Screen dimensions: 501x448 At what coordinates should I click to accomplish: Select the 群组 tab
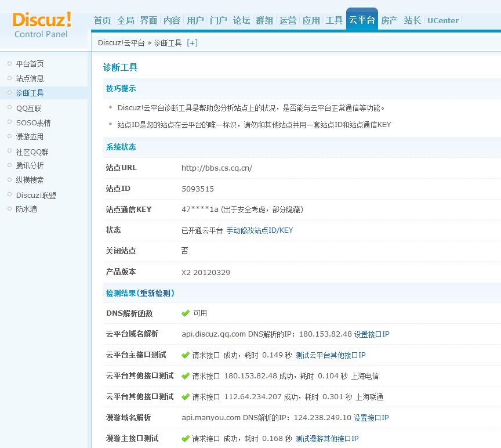(x=264, y=20)
